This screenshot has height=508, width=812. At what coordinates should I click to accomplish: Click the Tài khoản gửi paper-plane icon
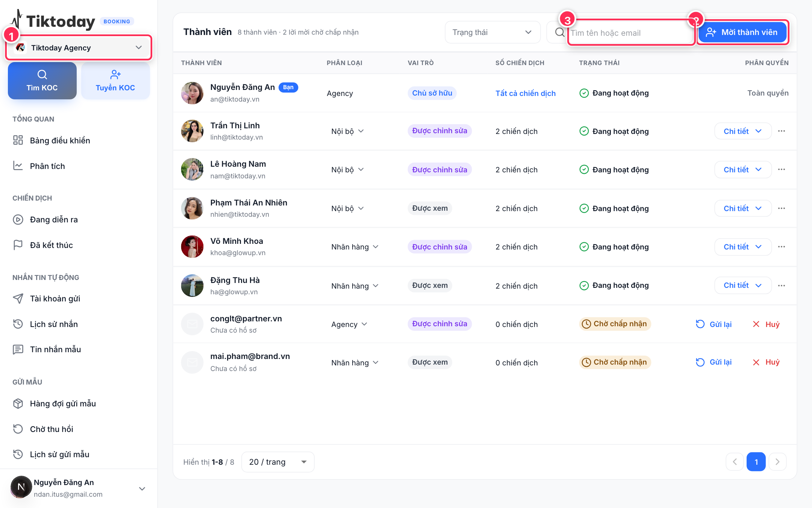(x=18, y=298)
